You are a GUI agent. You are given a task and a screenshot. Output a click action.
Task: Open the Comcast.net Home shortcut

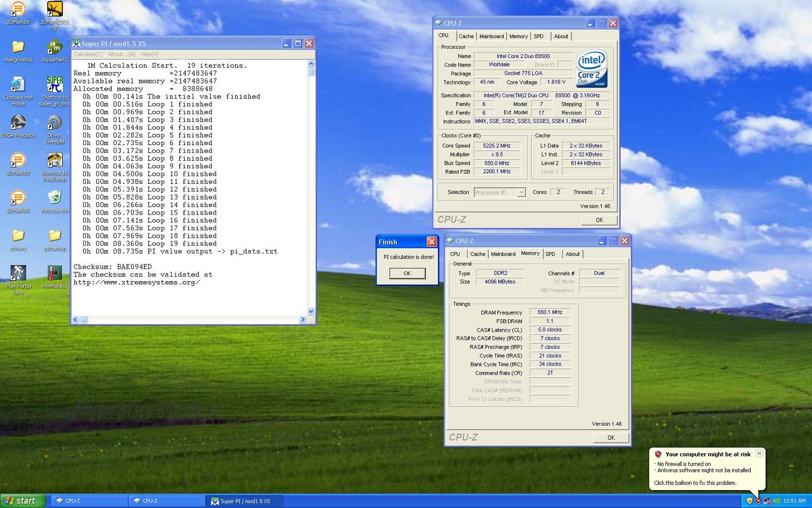(x=18, y=91)
